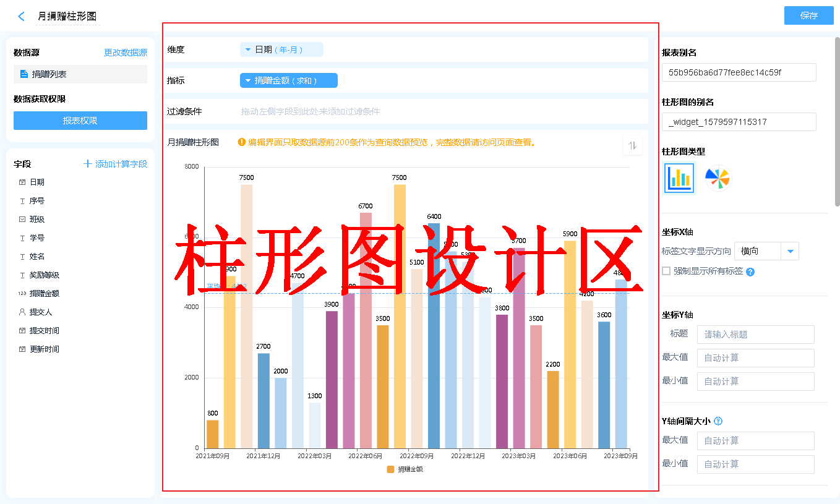840x504 pixels.
Task: Click the plus icon for 添加计算字段
Action: 88,164
